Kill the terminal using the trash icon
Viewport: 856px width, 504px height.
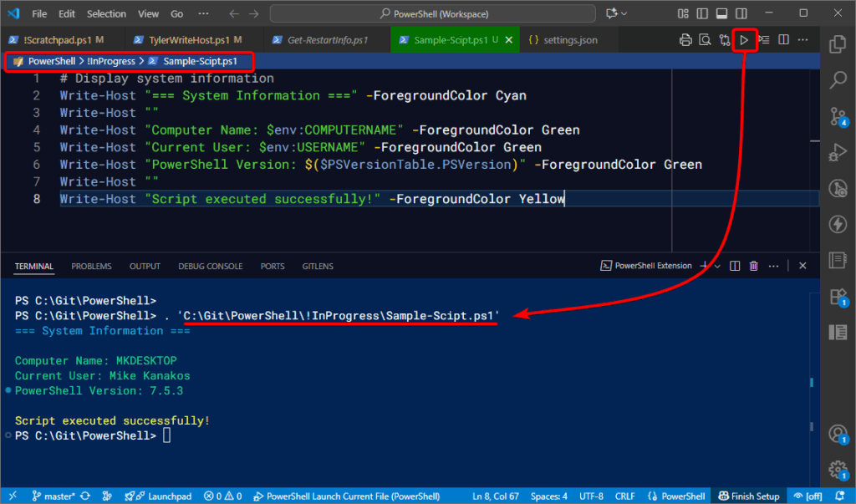click(x=753, y=265)
